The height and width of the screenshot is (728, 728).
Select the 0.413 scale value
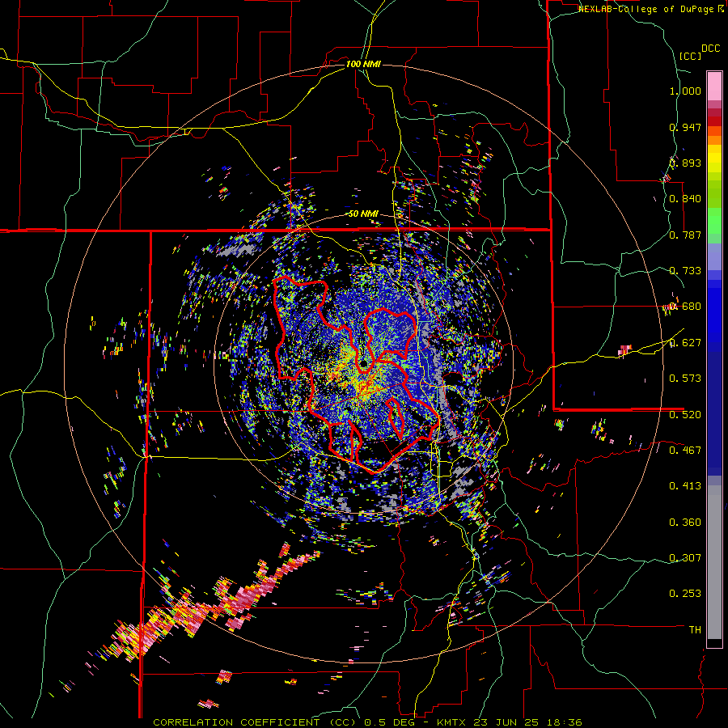(x=685, y=486)
